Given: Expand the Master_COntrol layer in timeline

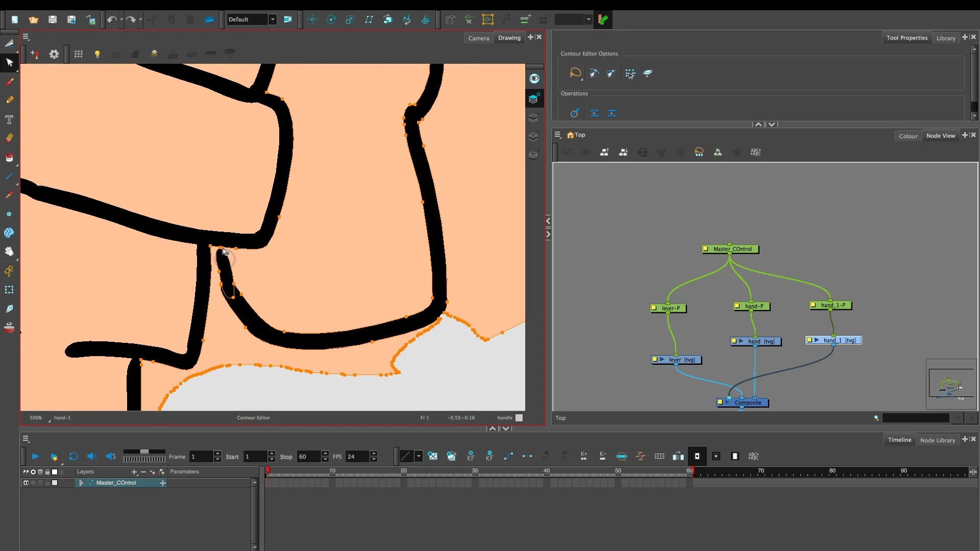Looking at the screenshot, I should [81, 483].
